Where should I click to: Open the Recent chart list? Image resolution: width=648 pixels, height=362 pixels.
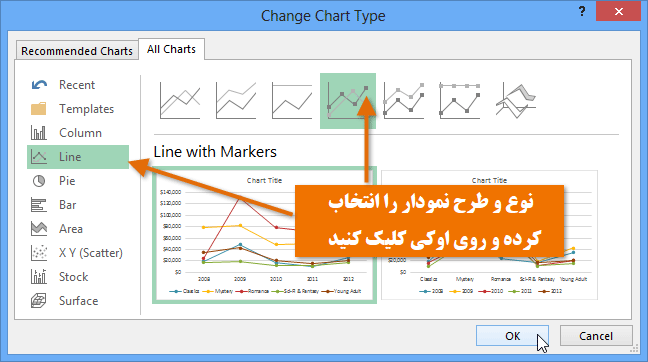point(77,85)
